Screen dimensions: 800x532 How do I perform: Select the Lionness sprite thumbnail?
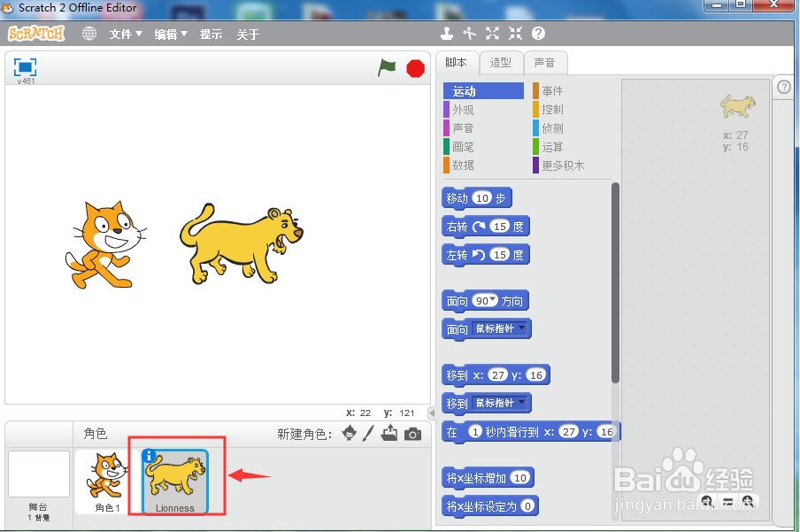(x=175, y=482)
